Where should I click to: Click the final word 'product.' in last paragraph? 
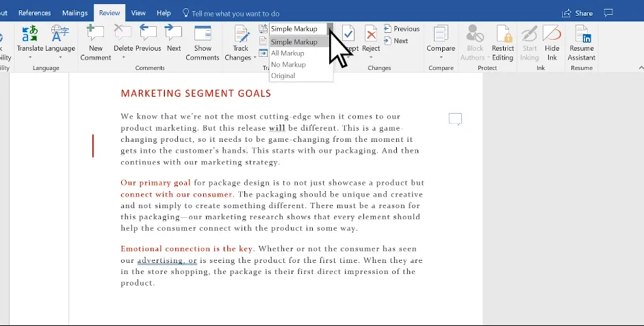pos(138,283)
